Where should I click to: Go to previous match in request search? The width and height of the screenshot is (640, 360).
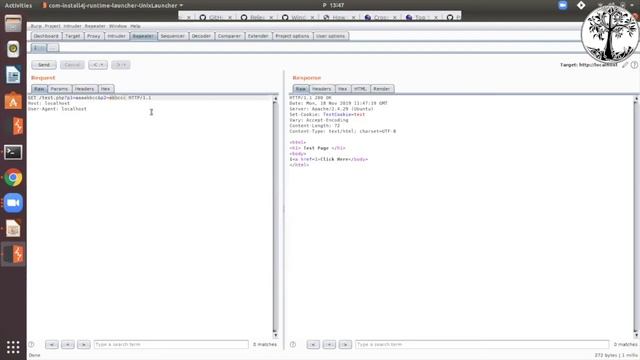coord(68,344)
